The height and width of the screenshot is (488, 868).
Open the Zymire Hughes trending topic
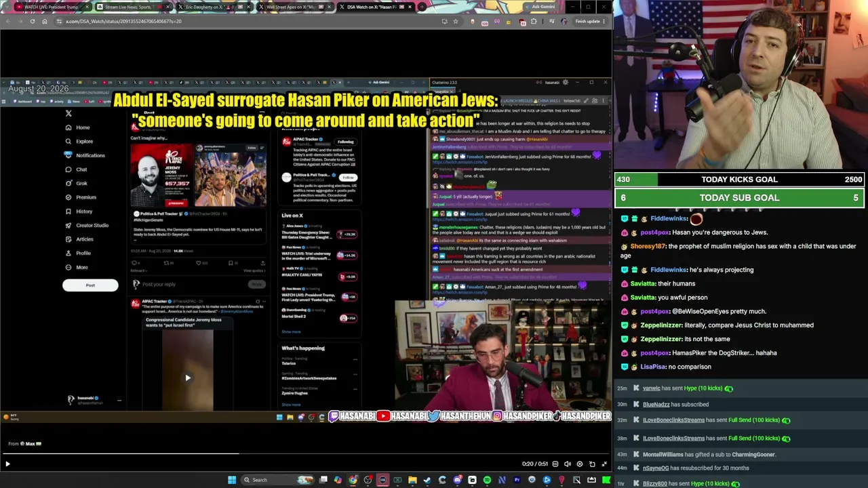tap(296, 392)
